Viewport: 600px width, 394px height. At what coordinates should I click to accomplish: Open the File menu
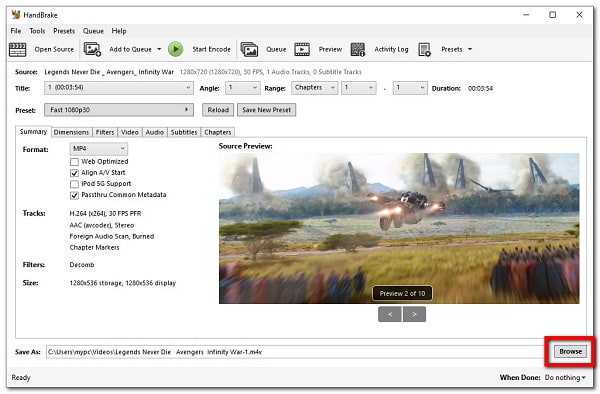(16, 31)
